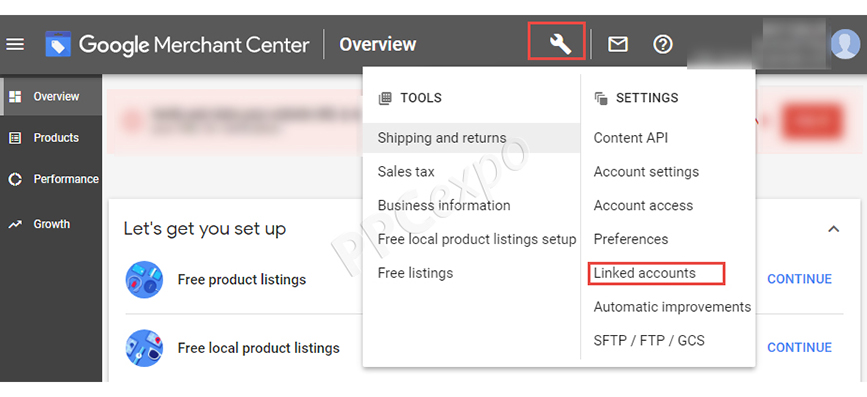
Task: Click the Google Merchant Center tag logo
Action: [58, 44]
